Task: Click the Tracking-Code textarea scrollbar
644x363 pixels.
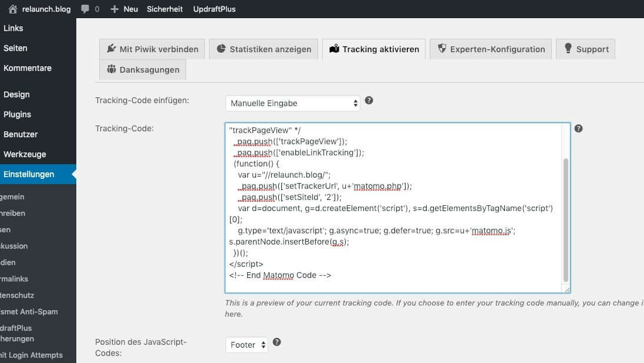Action: [x=565, y=220]
